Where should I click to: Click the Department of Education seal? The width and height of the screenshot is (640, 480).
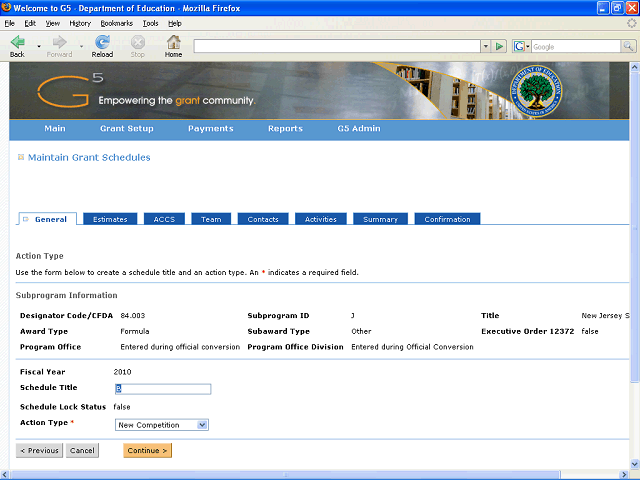coord(536,91)
